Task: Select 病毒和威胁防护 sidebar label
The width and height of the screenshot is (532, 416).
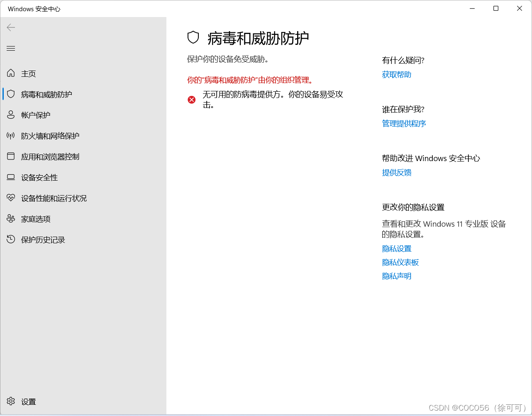Action: (x=46, y=95)
